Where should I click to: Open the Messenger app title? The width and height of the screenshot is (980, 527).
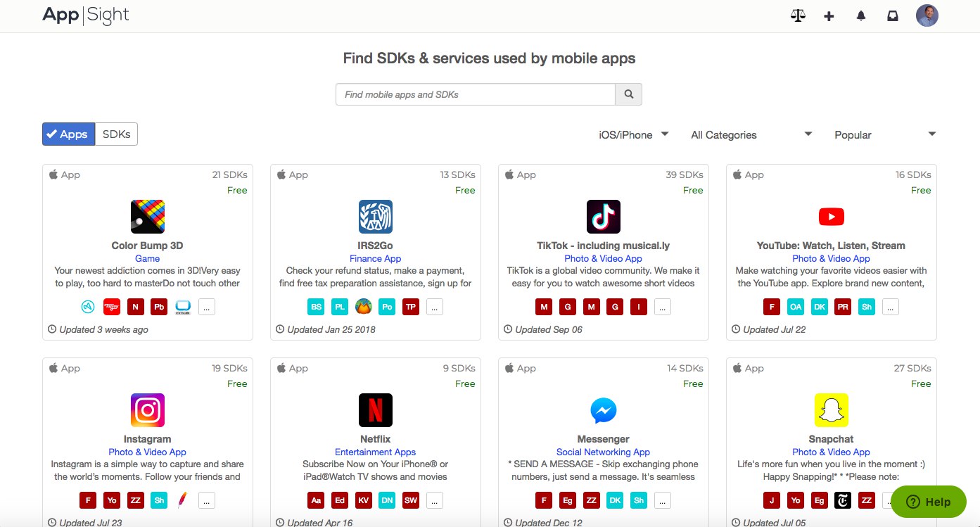pyautogui.click(x=604, y=439)
